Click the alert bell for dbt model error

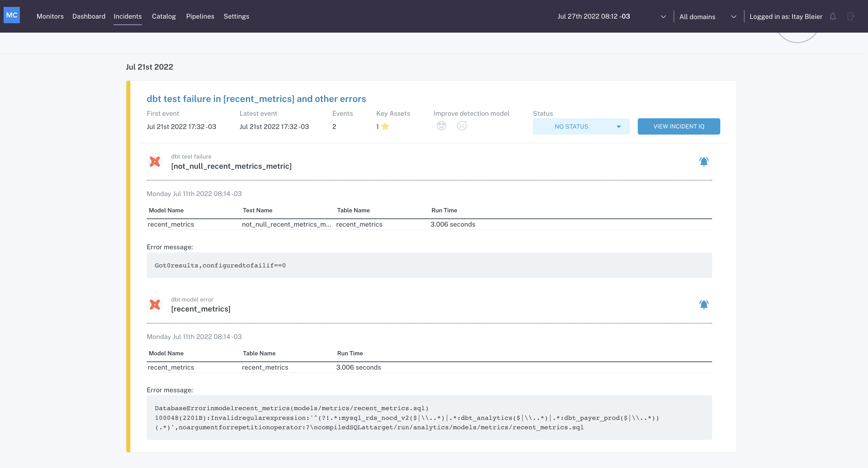[x=704, y=304]
